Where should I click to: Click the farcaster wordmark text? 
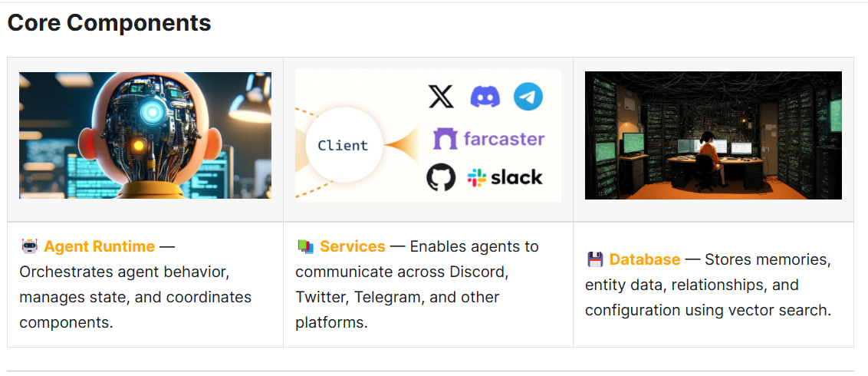click(504, 139)
